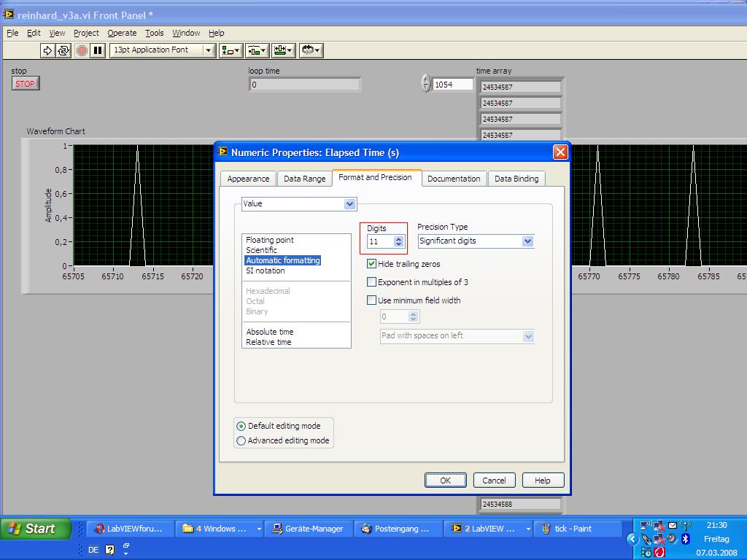Image resolution: width=747 pixels, height=560 pixels.
Task: Open the Precision Type dropdown
Action: [527, 241]
